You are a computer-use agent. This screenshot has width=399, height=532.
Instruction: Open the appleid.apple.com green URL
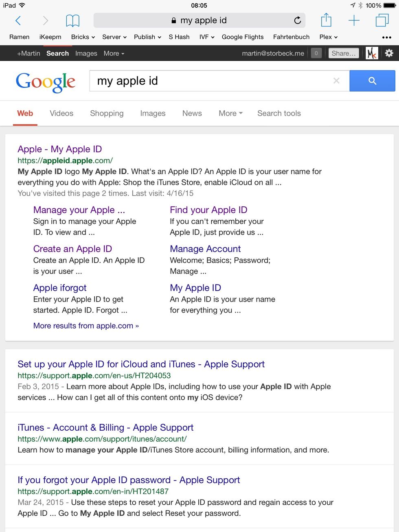click(x=65, y=160)
